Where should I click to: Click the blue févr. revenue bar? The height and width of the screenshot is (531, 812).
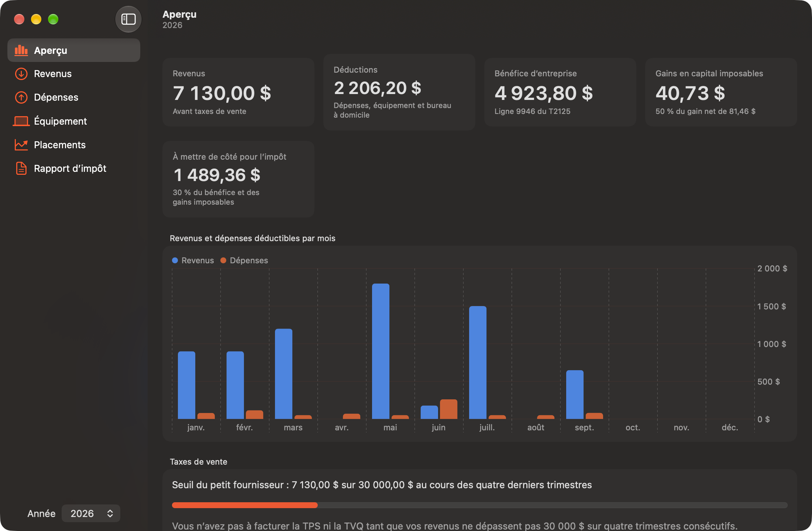coord(235,385)
